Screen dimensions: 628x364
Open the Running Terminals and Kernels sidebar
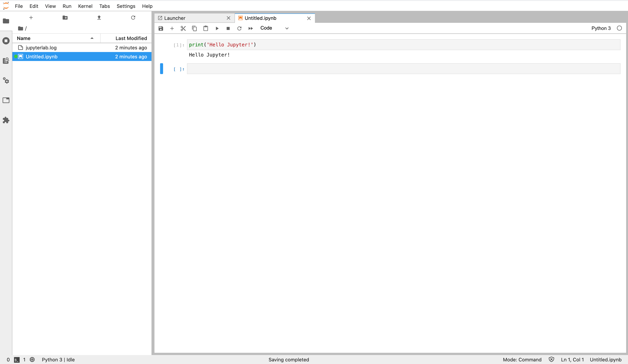[6, 41]
